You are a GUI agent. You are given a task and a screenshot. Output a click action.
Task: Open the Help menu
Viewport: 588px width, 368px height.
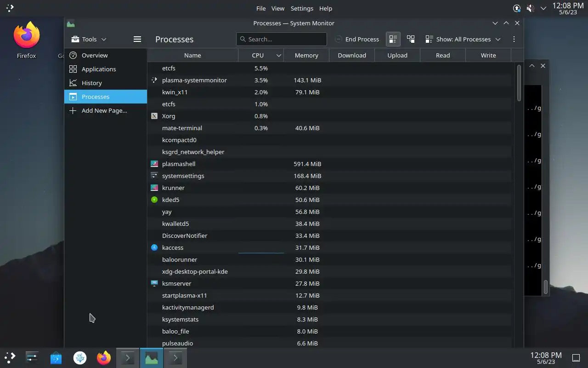pos(326,8)
